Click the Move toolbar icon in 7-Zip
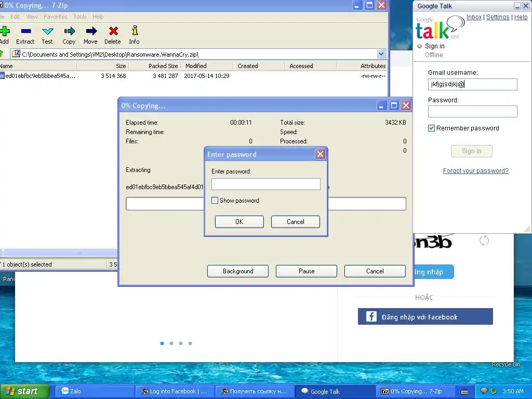Viewport: 532px width, 399px height. pyautogui.click(x=91, y=31)
